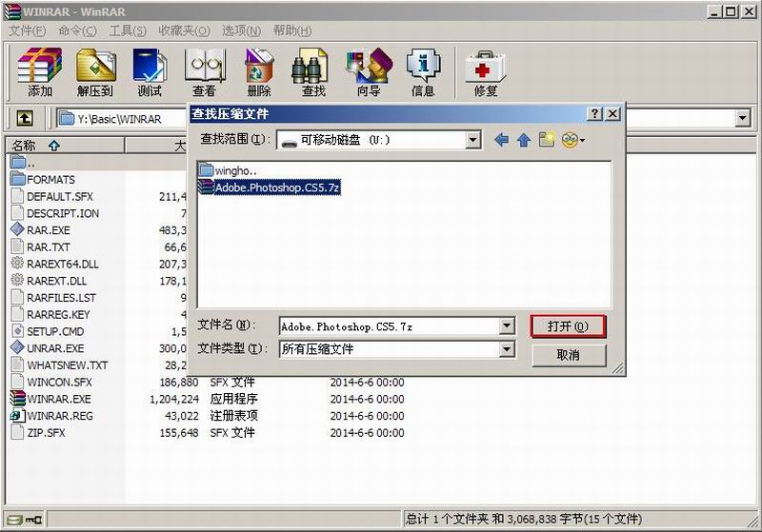This screenshot has width=762, height=532.
Task: Open the Wizard (向导) toolbar icon
Action: (x=369, y=71)
